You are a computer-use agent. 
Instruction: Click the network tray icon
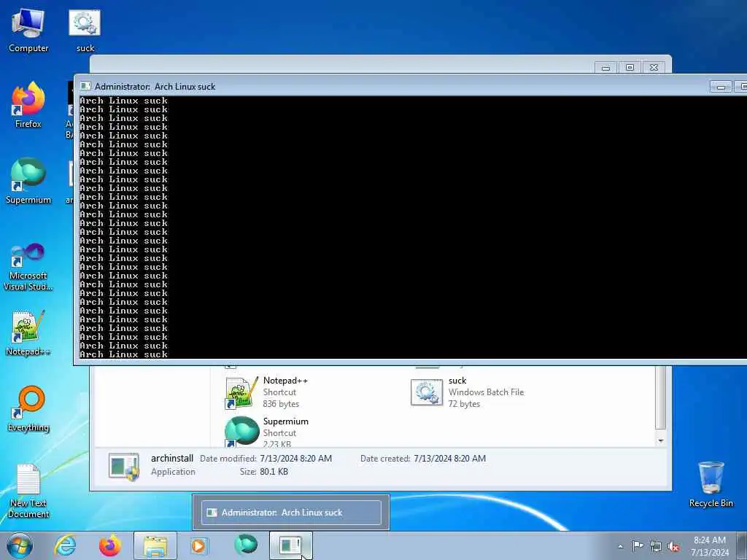pyautogui.click(x=656, y=546)
